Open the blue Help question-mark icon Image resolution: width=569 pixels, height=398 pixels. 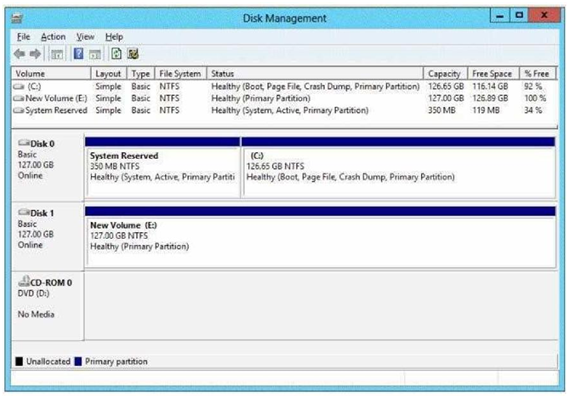(78, 54)
